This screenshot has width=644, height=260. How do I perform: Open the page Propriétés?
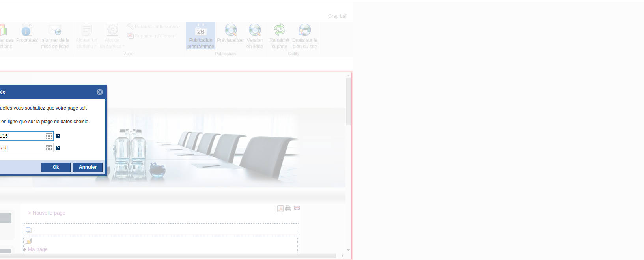click(x=27, y=35)
